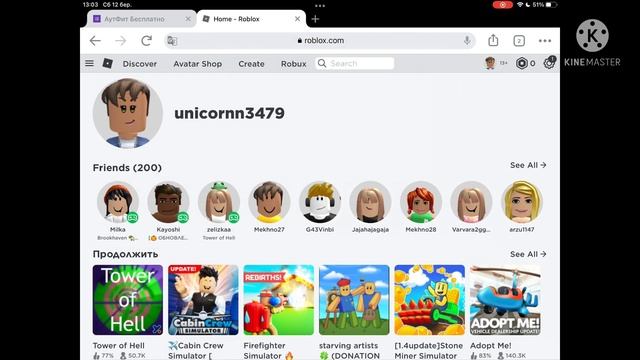Viewport: 640px width, 360px height.
Task: Open the Discover menu item
Action: pyautogui.click(x=140, y=64)
